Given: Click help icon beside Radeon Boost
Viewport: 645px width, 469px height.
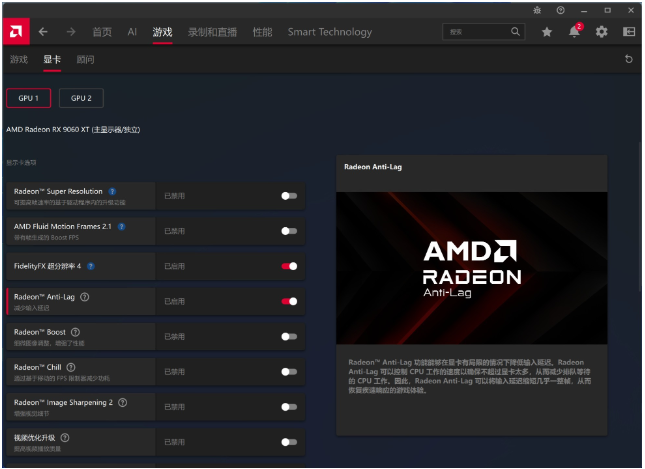Looking at the screenshot, I should [75, 332].
